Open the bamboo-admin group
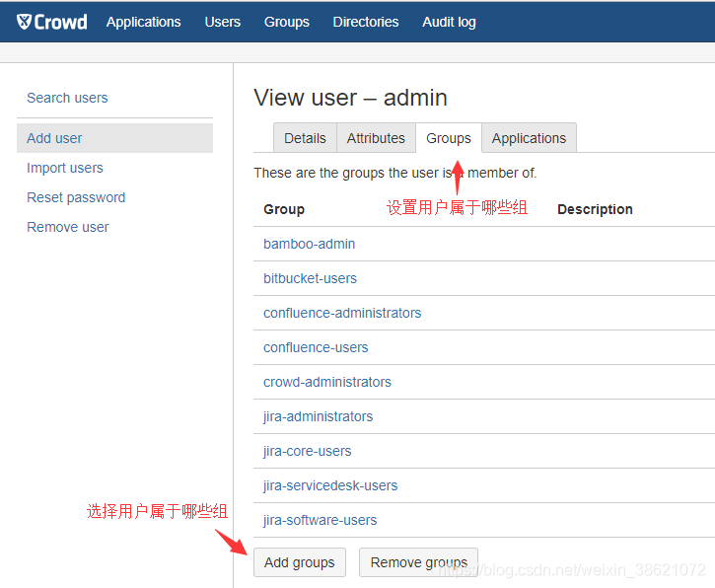Image resolution: width=715 pixels, height=588 pixels. 309,244
